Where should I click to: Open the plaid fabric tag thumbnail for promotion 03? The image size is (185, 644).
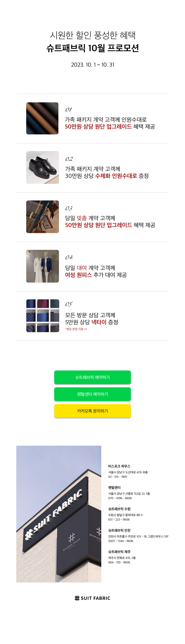(x=43, y=217)
